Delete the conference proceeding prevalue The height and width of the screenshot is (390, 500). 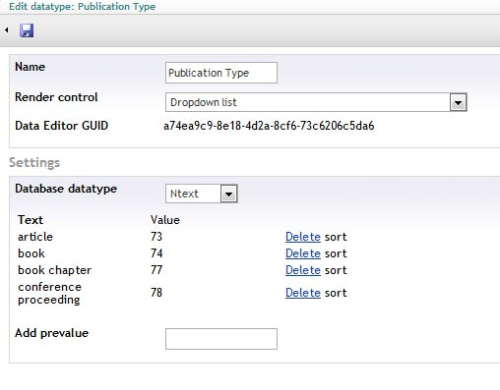click(x=303, y=293)
